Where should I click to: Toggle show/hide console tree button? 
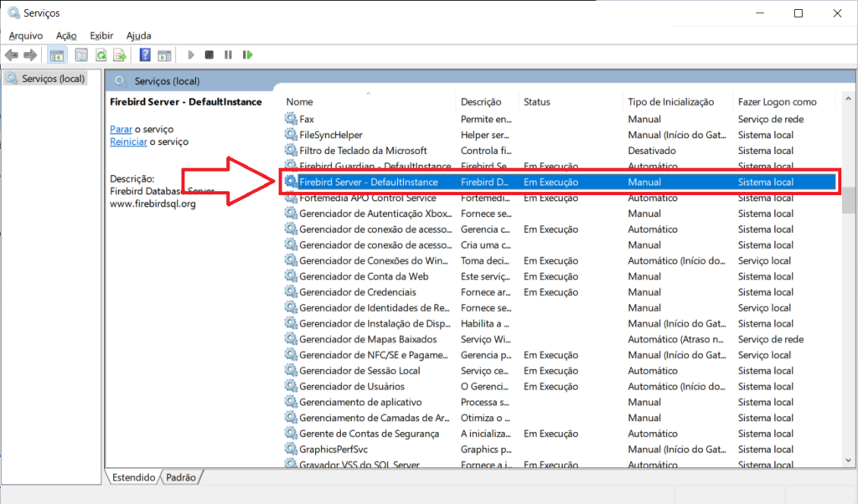pyautogui.click(x=57, y=55)
